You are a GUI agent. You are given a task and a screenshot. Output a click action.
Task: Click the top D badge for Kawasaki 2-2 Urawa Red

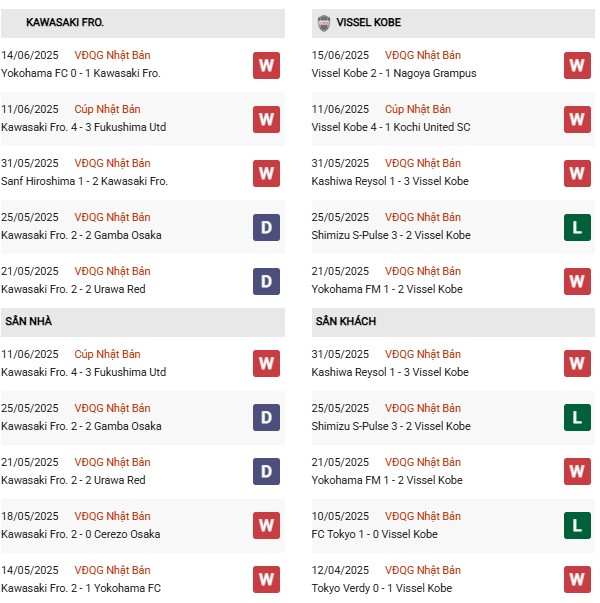click(266, 282)
